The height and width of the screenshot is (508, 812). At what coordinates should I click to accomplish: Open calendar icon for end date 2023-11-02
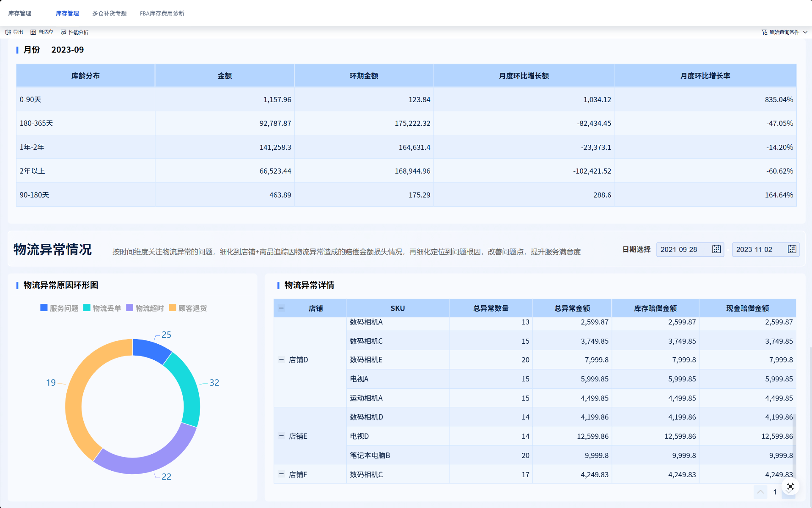pyautogui.click(x=792, y=249)
